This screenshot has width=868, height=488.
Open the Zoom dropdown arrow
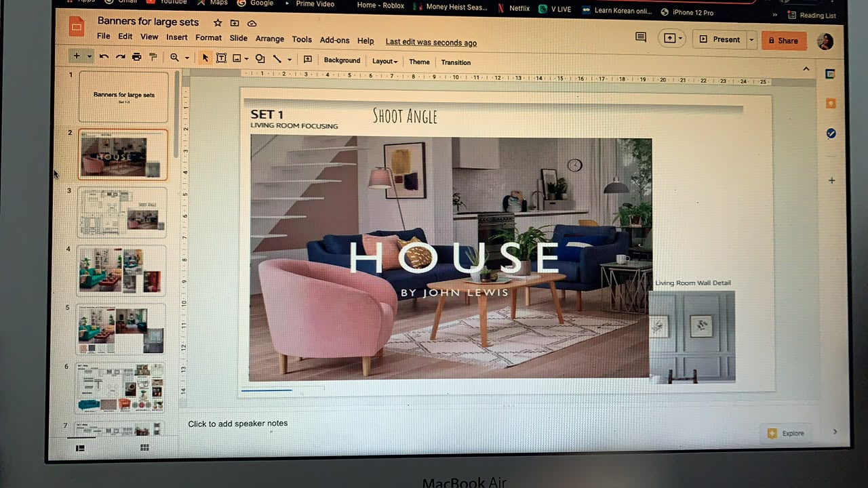[187, 58]
